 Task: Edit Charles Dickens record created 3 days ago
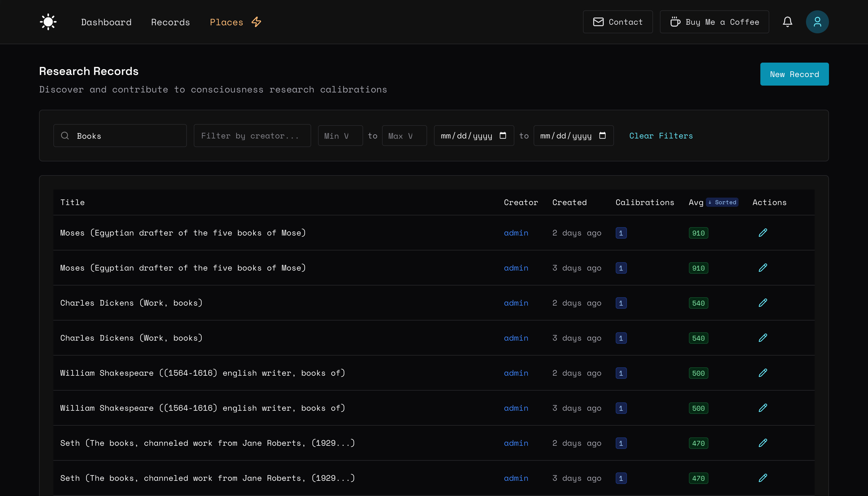click(763, 338)
